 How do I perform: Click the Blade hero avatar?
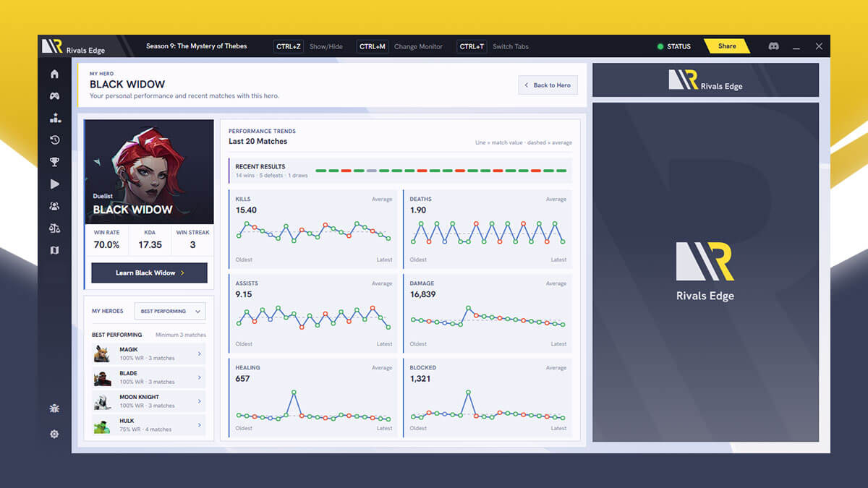(x=102, y=377)
